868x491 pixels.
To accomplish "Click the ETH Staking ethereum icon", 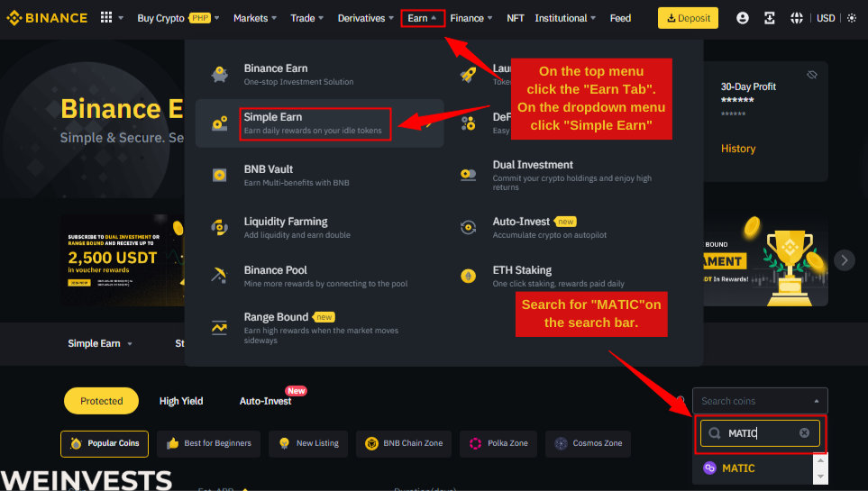I will click(x=469, y=276).
